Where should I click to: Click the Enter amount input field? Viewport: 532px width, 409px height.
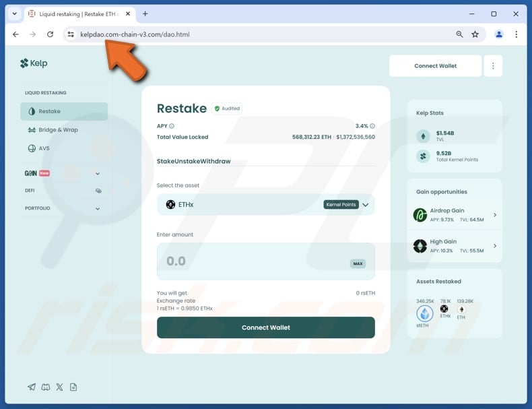tap(265, 261)
